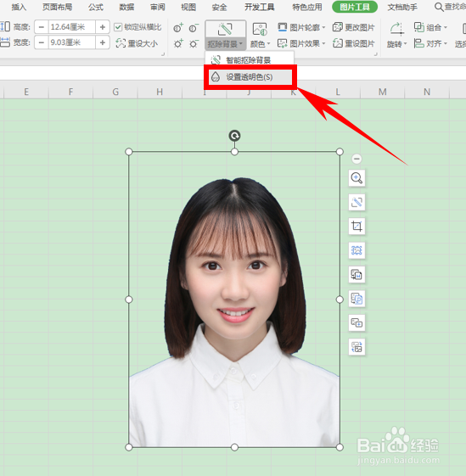Open the size group dialog launcher corner
The height and width of the screenshot is (476, 466).
tap(163, 54)
